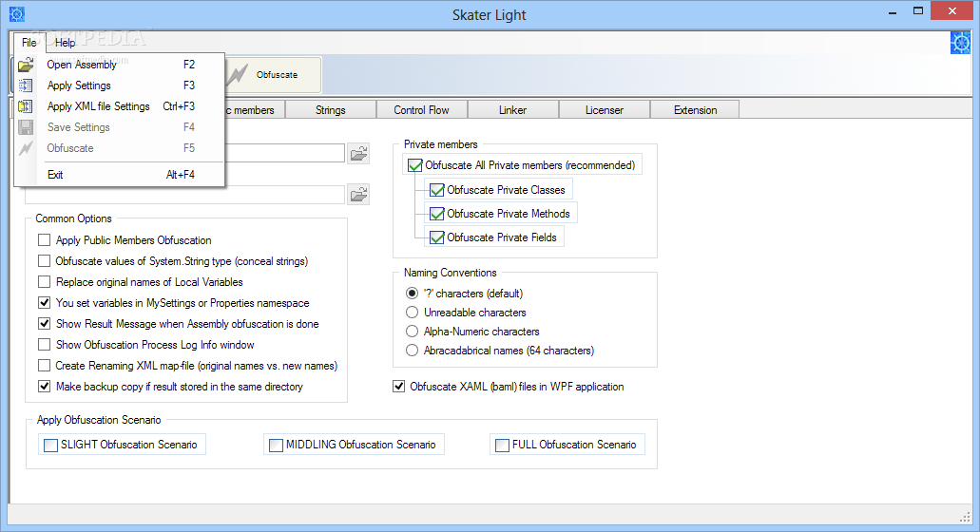Toggle Obfuscate Private Classes checkbox

pos(437,190)
